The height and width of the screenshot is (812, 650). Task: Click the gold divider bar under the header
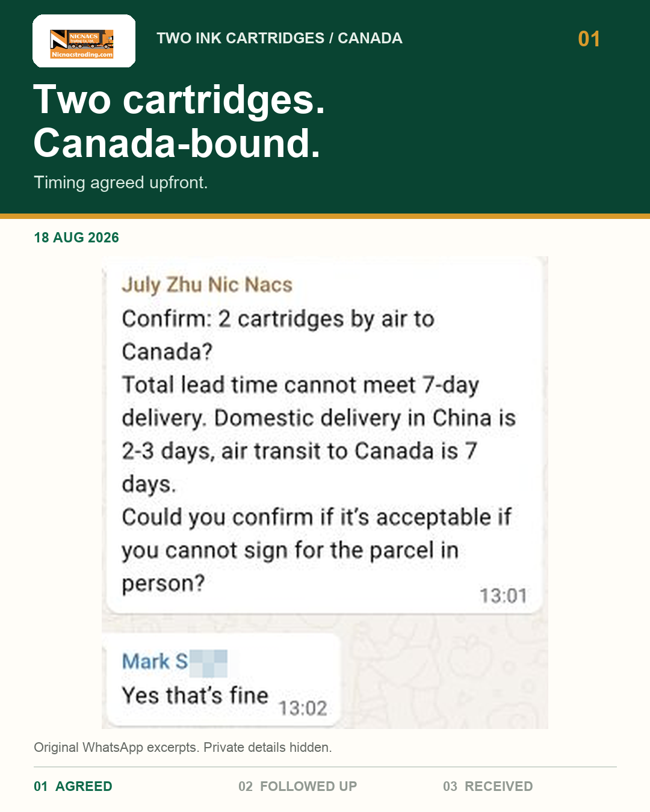(x=325, y=216)
